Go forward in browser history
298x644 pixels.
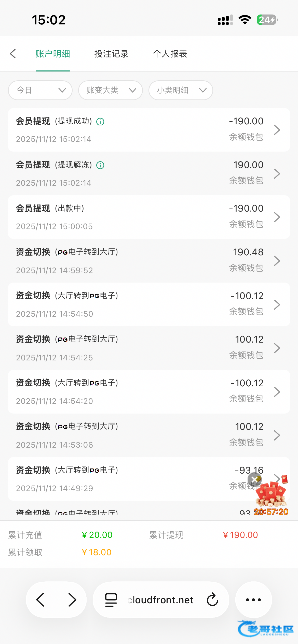(x=72, y=600)
